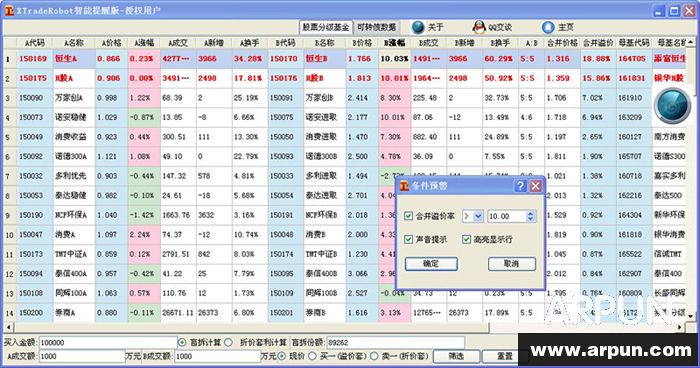This screenshot has height=368, width=700.
Task: Click code 150170 in row 1
Action: [283, 59]
